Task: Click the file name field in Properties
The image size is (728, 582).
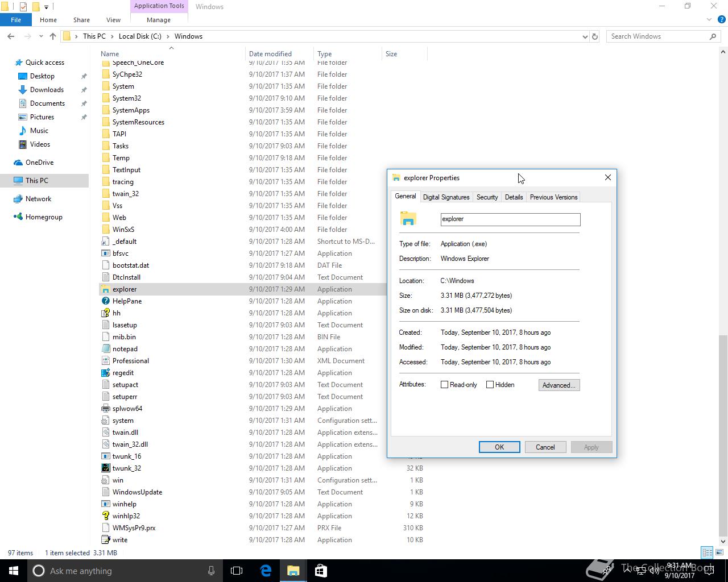Action: coord(510,219)
